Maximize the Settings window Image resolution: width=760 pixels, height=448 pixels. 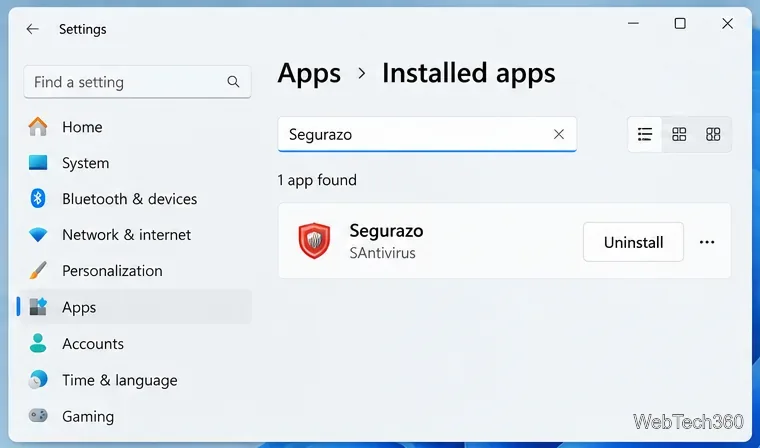680,23
